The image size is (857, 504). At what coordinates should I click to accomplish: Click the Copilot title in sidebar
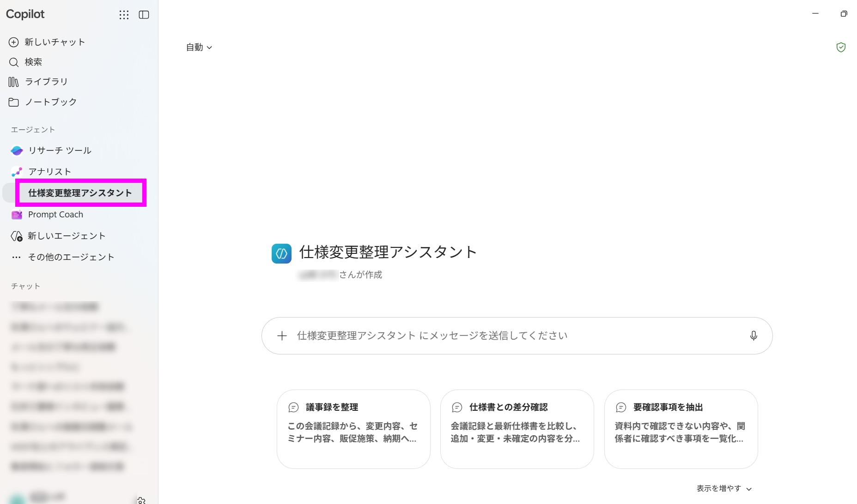25,14
